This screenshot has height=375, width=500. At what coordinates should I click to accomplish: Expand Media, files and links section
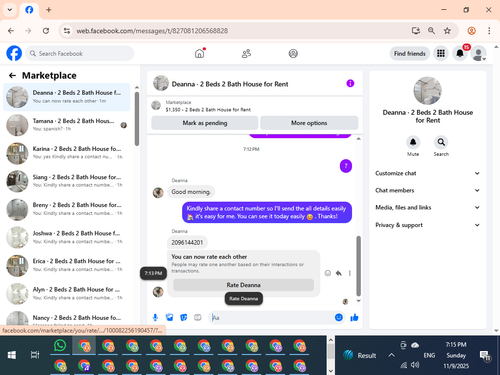[x=427, y=207]
